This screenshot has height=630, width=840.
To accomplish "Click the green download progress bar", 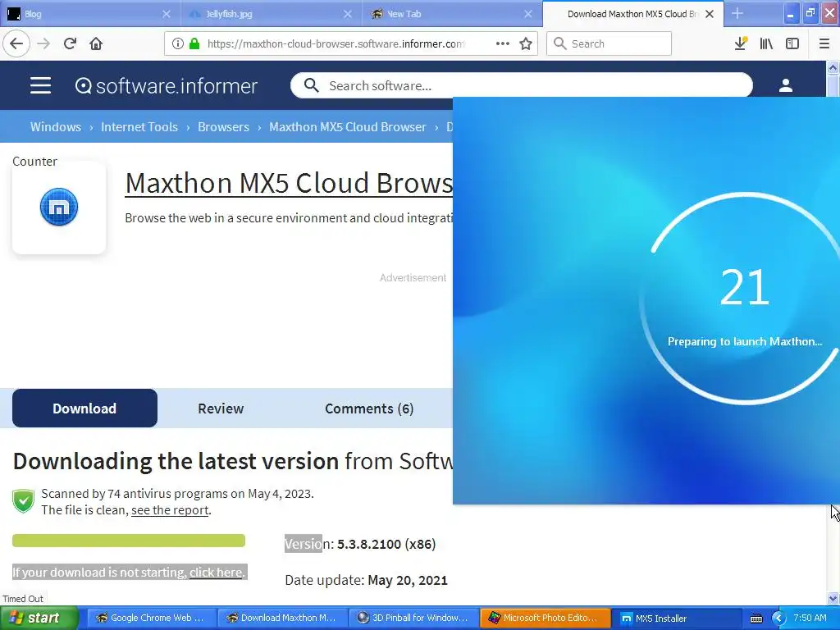I will tap(129, 541).
